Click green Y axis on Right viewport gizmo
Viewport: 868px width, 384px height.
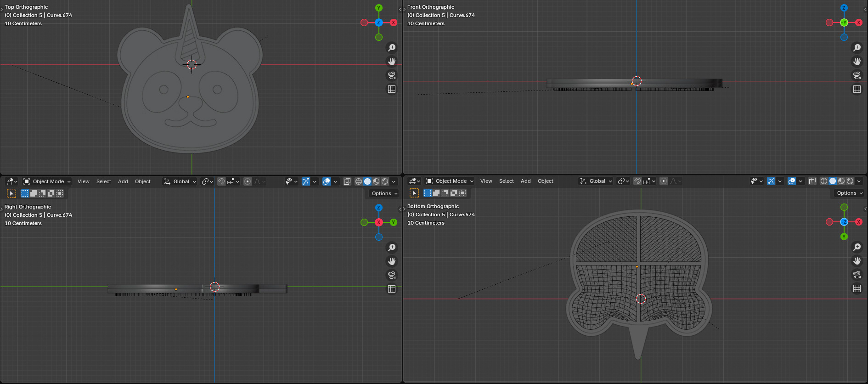(394, 222)
